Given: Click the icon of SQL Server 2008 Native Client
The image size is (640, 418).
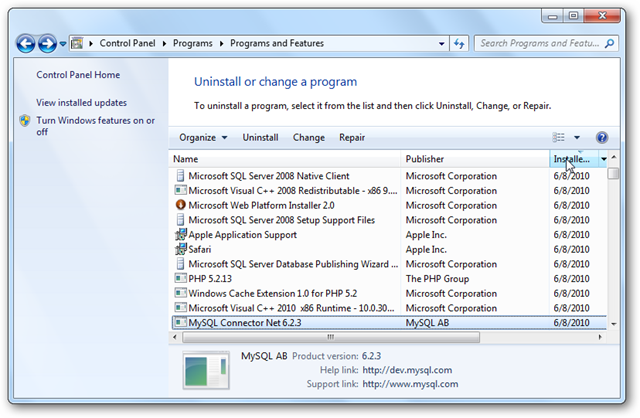Looking at the screenshot, I should pos(180,176).
